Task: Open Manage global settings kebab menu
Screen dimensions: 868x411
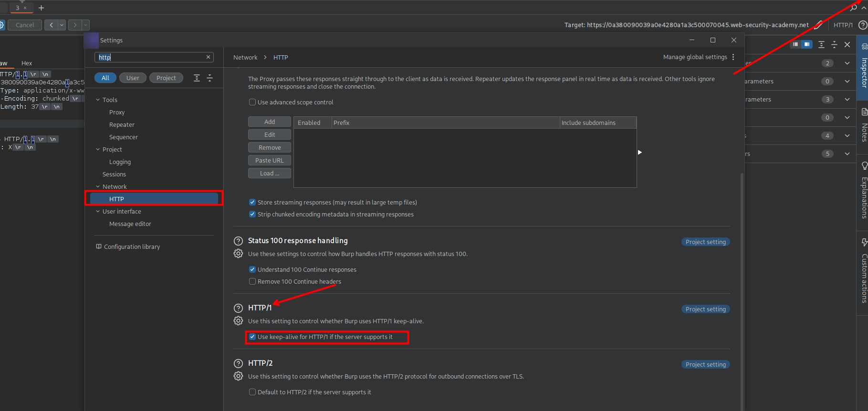Action: tap(733, 57)
